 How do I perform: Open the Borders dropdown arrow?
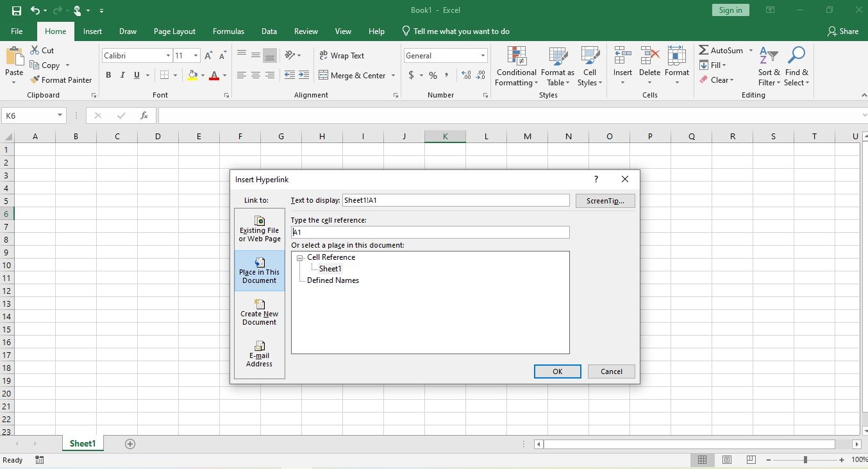click(x=175, y=75)
